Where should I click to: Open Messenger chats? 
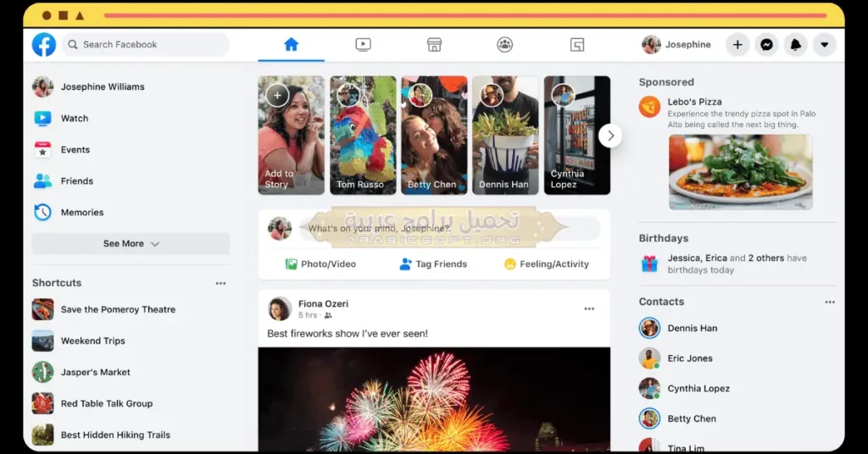766,45
